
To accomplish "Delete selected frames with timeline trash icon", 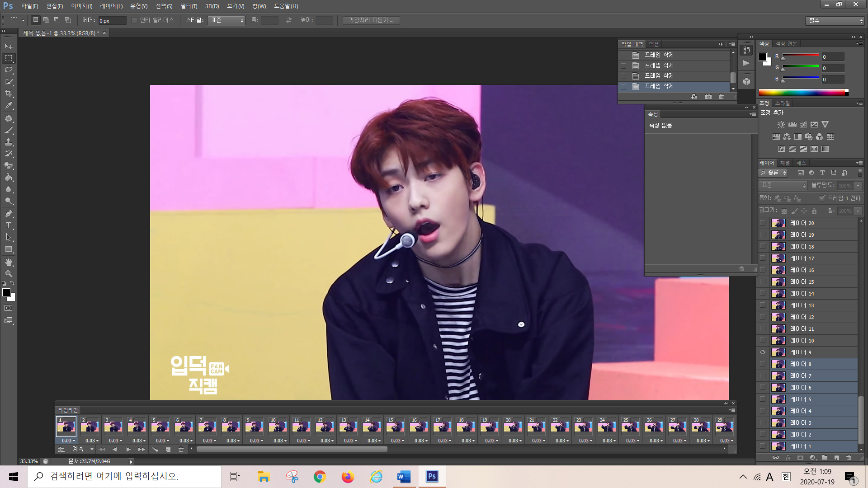I will coord(181,450).
